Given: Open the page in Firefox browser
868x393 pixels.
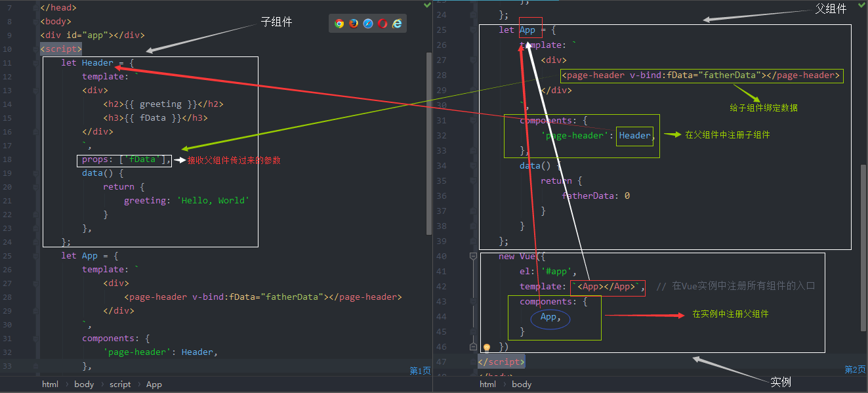Looking at the screenshot, I should point(354,24).
